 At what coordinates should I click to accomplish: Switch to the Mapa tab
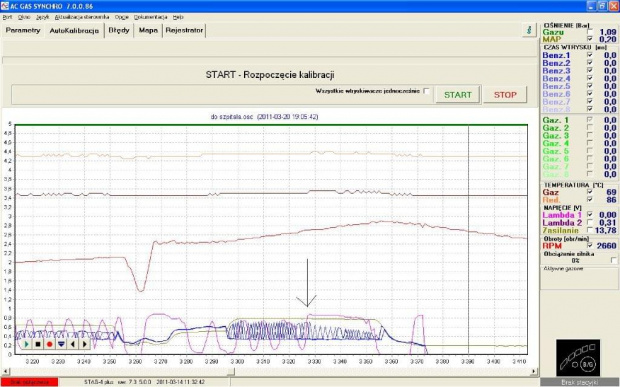coord(148,30)
